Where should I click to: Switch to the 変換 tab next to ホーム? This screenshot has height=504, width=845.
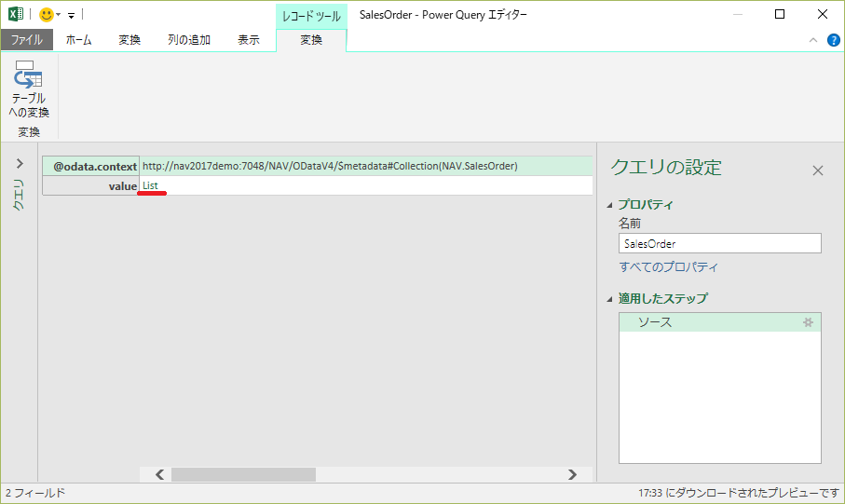129,40
